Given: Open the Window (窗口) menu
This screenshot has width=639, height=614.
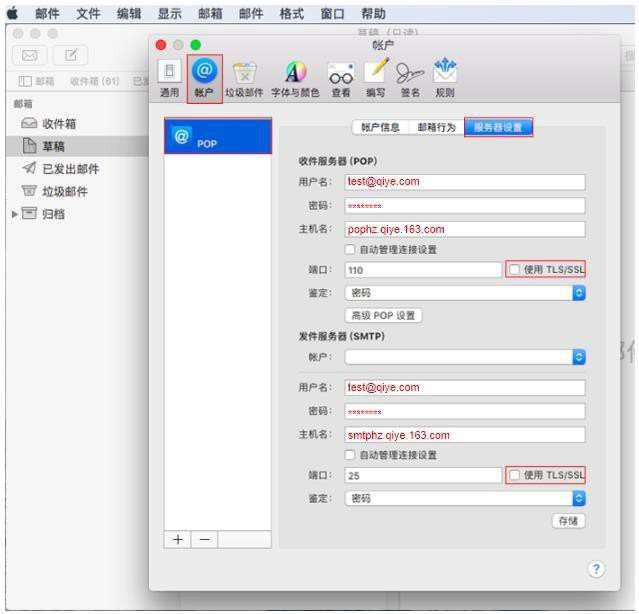Looking at the screenshot, I should point(333,13).
